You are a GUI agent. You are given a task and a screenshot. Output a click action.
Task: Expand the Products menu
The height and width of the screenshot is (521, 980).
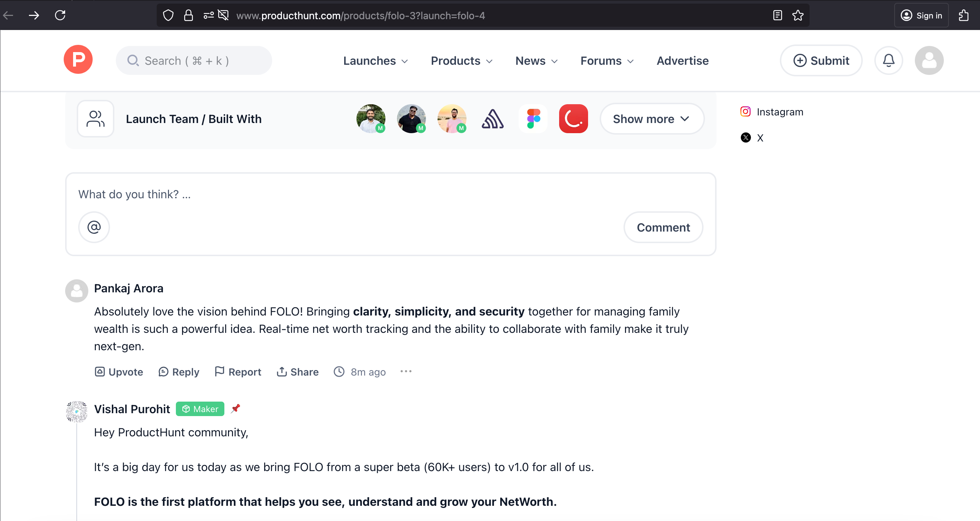(x=461, y=61)
